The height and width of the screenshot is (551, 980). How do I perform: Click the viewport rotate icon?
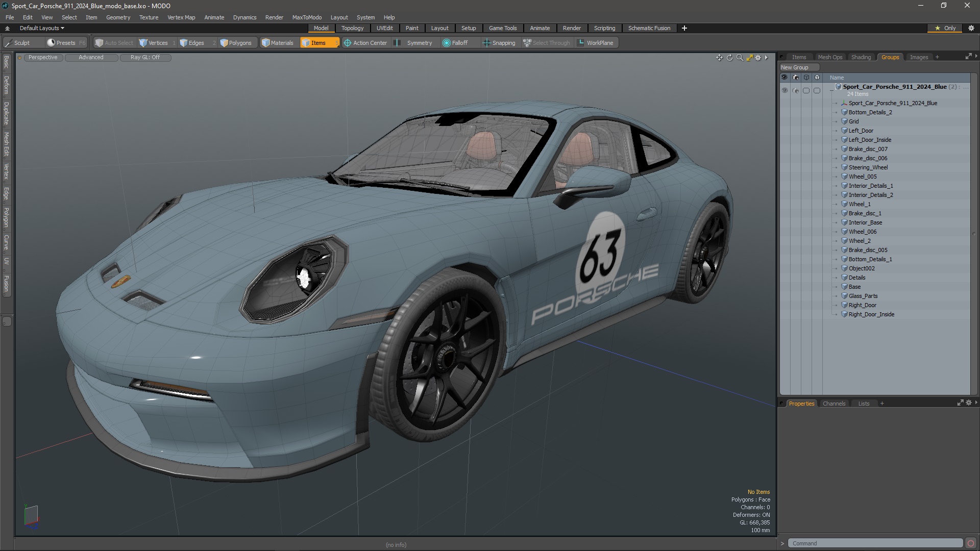[729, 58]
